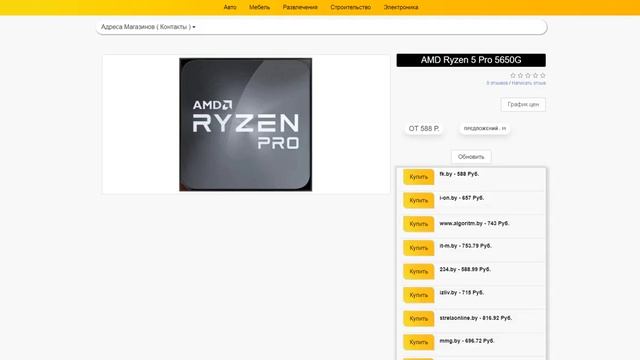Buy from mmg.by for 696.72 Руб.
640x360 pixels.
coord(419,342)
